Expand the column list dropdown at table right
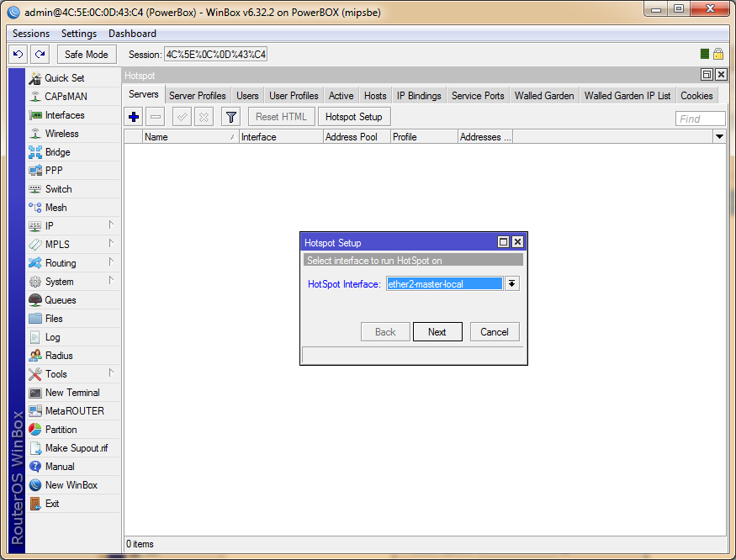Screen dimensions: 736x560 click(x=719, y=136)
